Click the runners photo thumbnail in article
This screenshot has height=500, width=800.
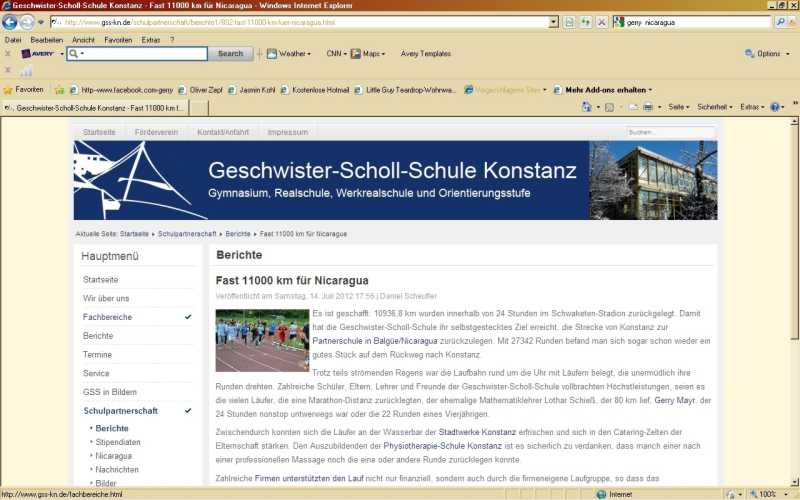[262, 340]
